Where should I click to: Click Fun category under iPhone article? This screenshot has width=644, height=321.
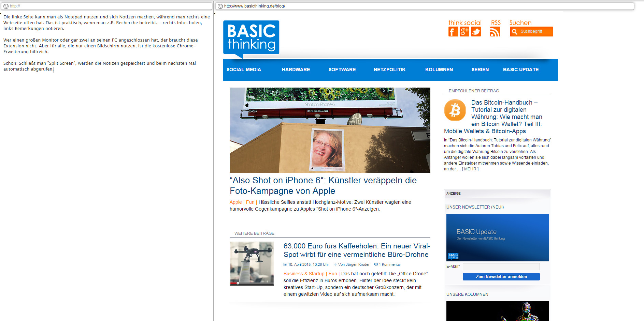click(250, 202)
